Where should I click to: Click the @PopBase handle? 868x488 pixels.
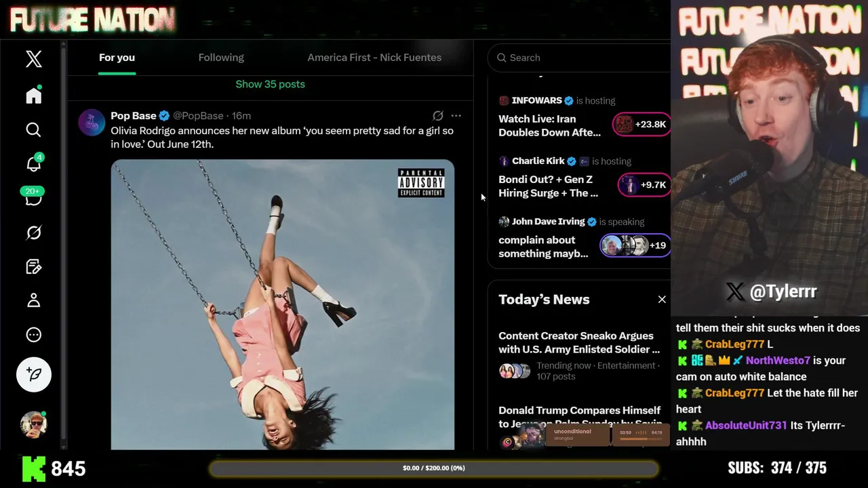coord(198,116)
